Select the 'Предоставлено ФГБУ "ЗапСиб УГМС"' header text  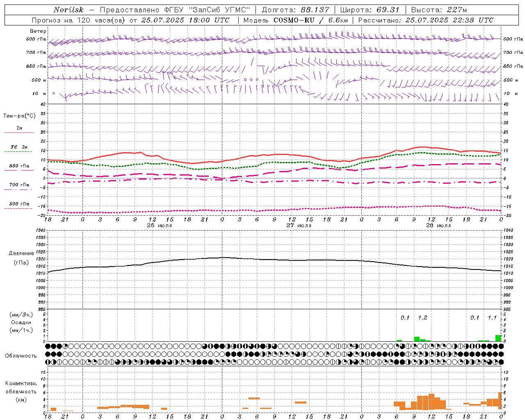[x=175, y=10]
